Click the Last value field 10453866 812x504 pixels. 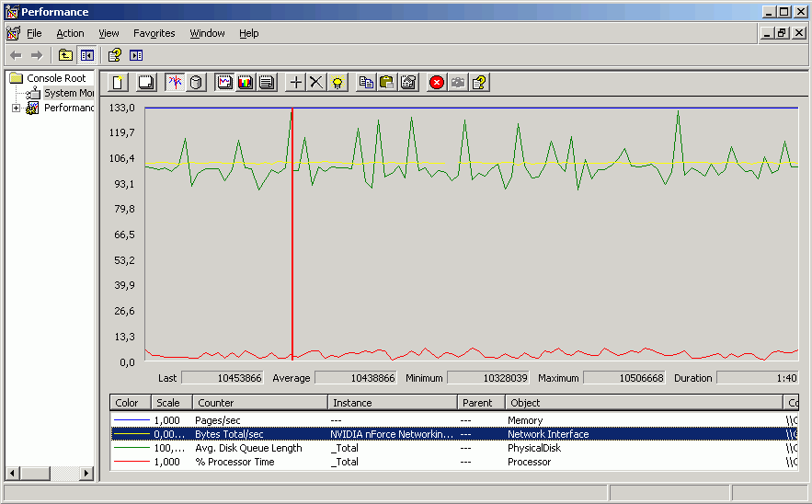click(x=223, y=378)
